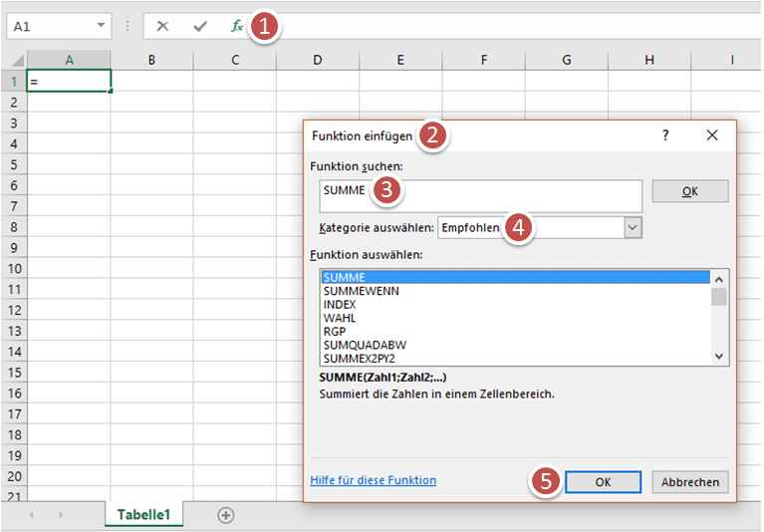
Task: Select column D header
Action: [x=318, y=60]
